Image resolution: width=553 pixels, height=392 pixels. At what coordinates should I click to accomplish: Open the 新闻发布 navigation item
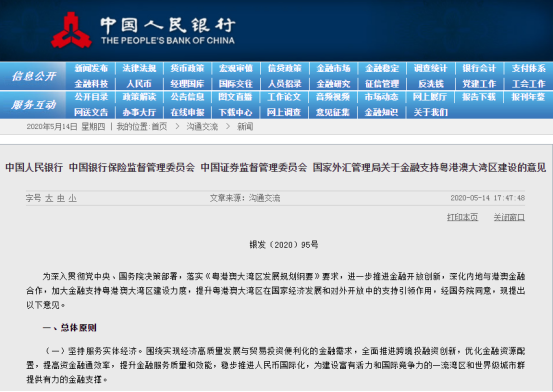click(x=91, y=68)
